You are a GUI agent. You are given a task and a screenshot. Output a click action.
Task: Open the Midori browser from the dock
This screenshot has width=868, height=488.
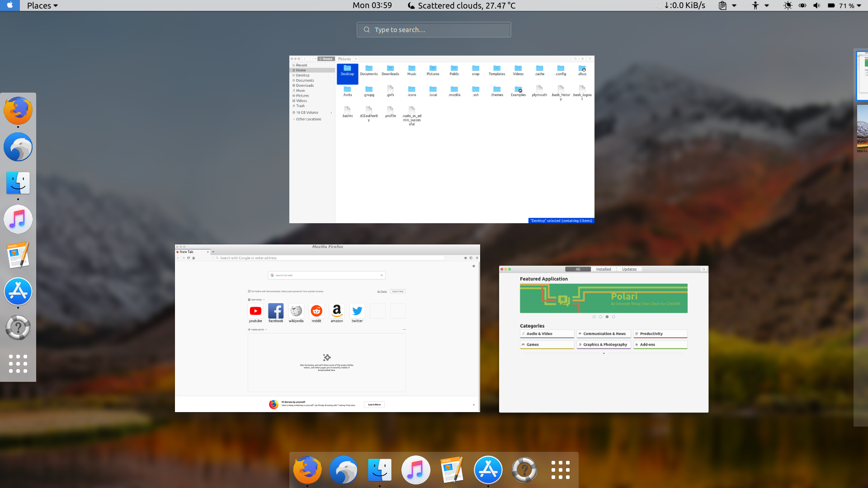click(x=343, y=469)
